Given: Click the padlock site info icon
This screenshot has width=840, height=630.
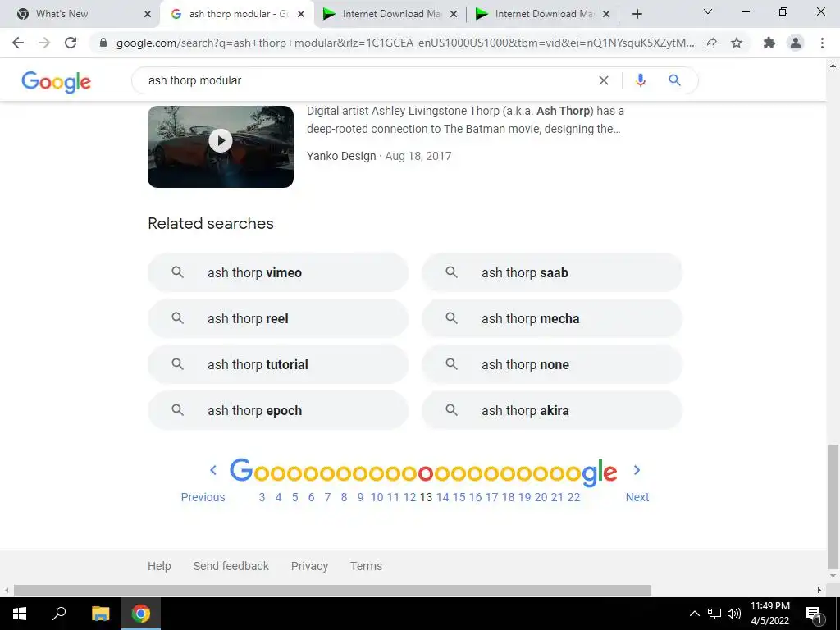Looking at the screenshot, I should 103,43.
